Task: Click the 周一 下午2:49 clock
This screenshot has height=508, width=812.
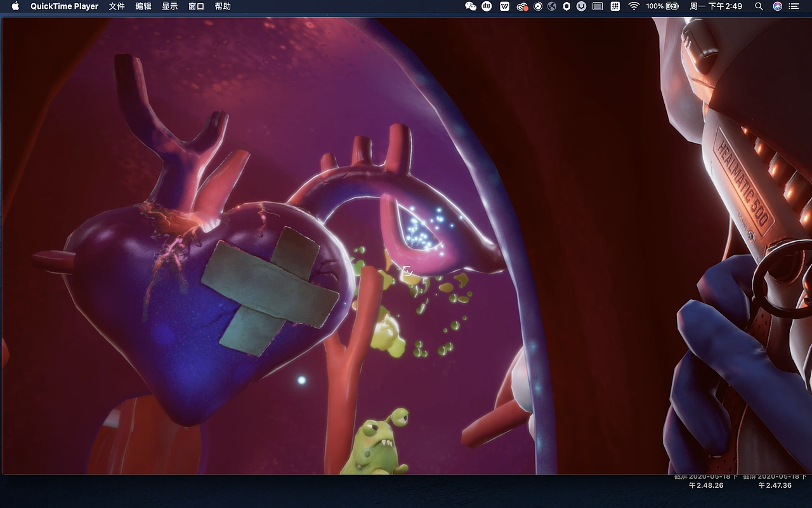Action: point(716,6)
